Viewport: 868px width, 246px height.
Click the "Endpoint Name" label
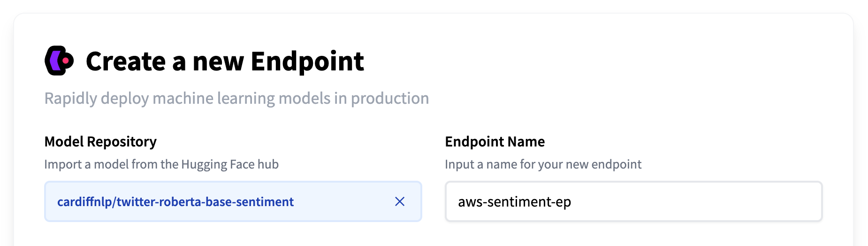(x=495, y=141)
